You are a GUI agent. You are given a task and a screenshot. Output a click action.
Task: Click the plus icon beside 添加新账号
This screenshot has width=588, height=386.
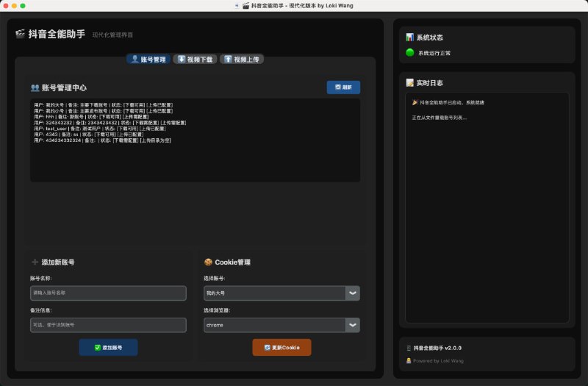point(35,262)
